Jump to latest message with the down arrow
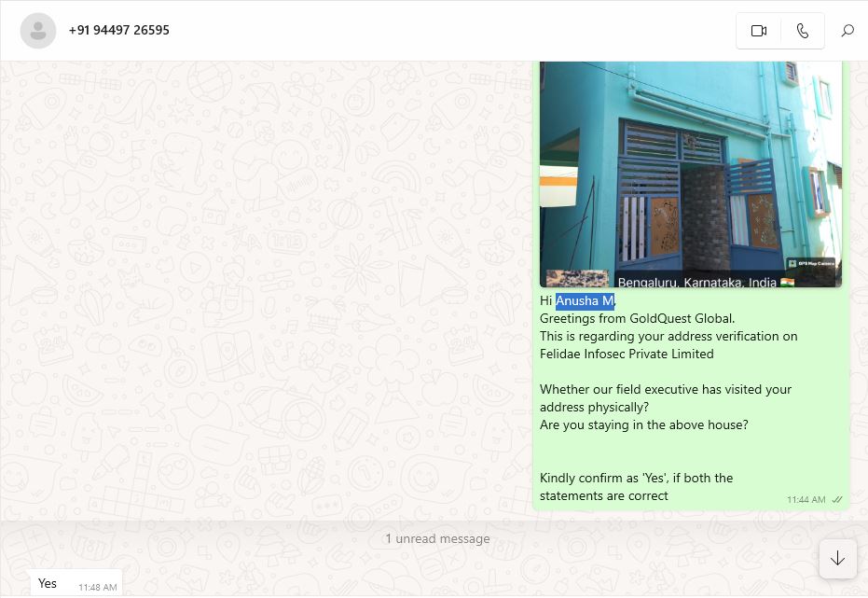The height and width of the screenshot is (598, 868). 836,558
